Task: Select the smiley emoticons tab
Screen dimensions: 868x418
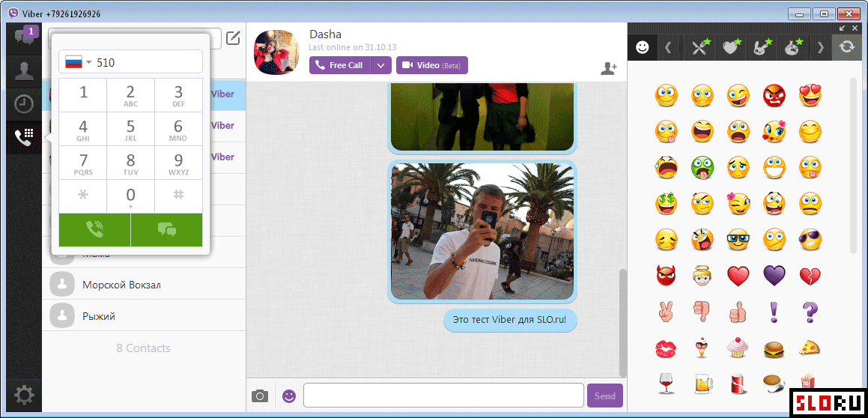Action: point(642,48)
